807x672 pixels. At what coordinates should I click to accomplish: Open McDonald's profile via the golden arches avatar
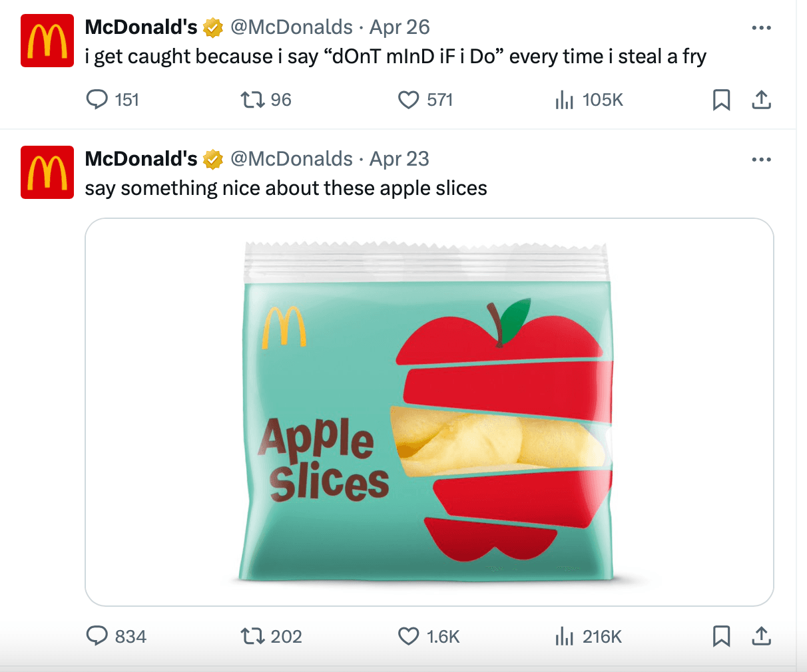(47, 40)
